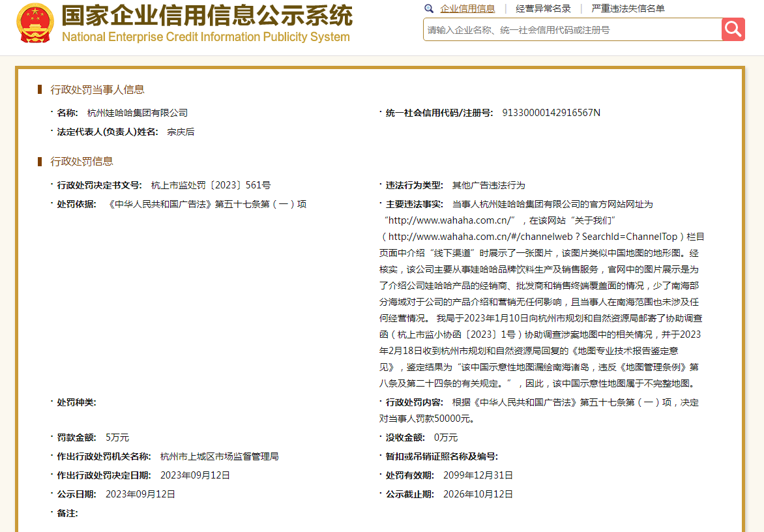Click the decision date value next to 作出行政处罚决定日期
The height and width of the screenshot is (532, 764).
[x=195, y=475]
